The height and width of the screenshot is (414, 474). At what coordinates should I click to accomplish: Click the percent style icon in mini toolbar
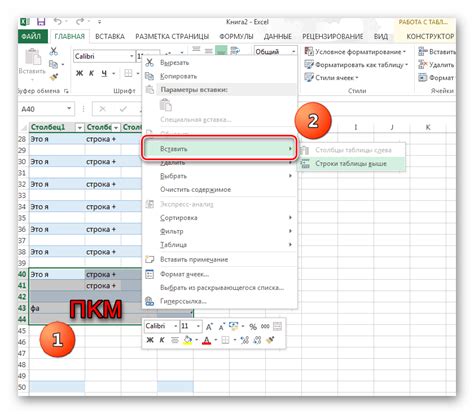point(253,326)
